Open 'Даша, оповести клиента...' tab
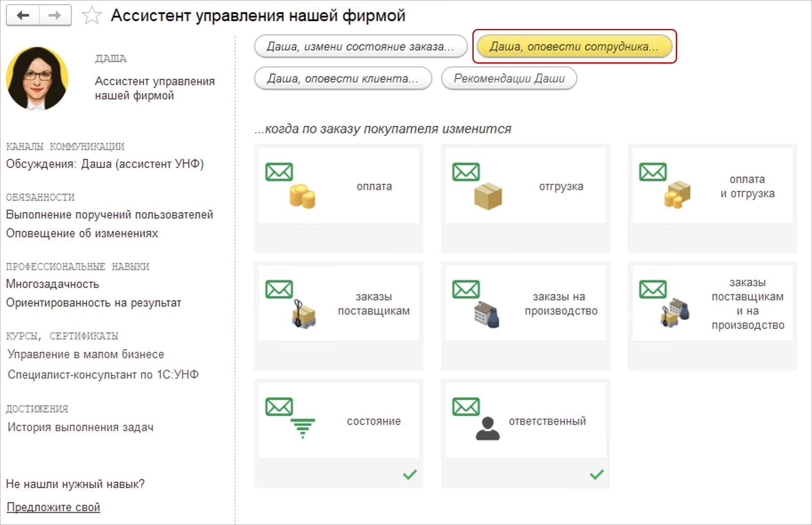Screen dimensions: 812x525 [343, 78]
